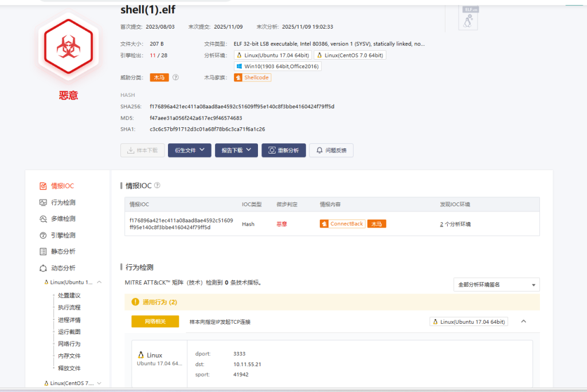Screen dimensions: 587x392
Task: Click the 重新分析 button
Action: tap(284, 150)
